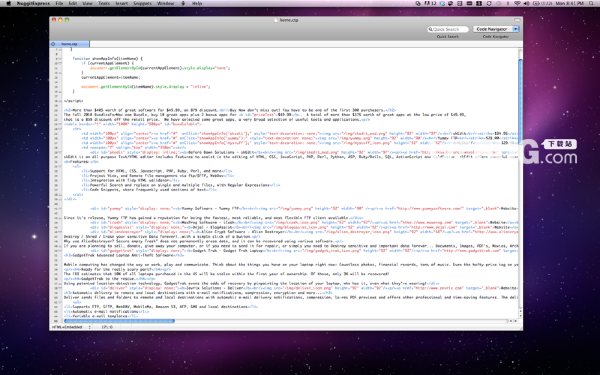Open the Edit menu
This screenshot has height=375, width=600.
[x=73, y=3]
